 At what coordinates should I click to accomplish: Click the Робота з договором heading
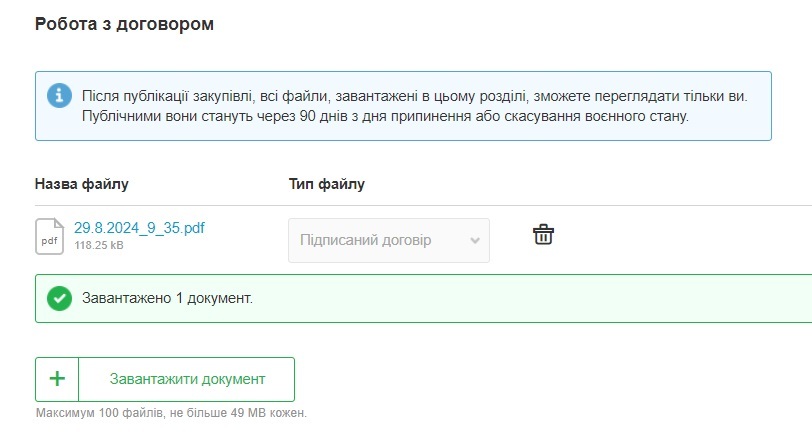(x=124, y=23)
